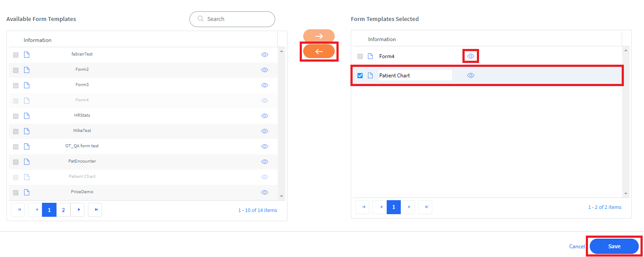Preview MikeTest using its eye icon
Viewport: 644px width, 257px height.
(x=265, y=131)
